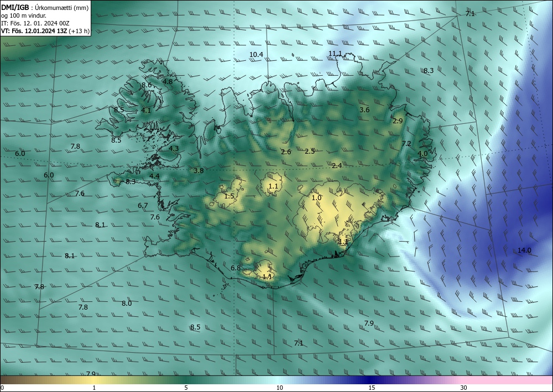Click the 7.2 value near the east coast

tap(406, 143)
